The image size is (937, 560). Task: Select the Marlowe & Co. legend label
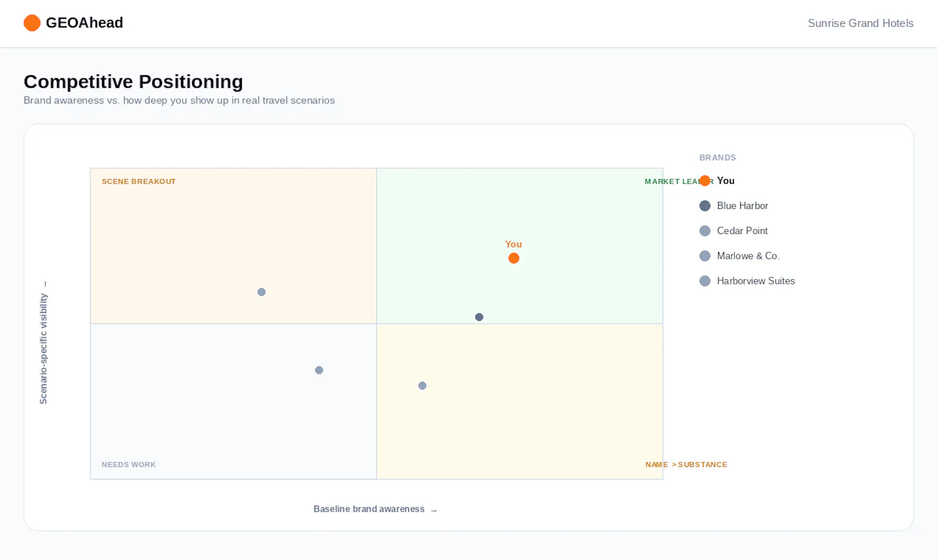(748, 256)
